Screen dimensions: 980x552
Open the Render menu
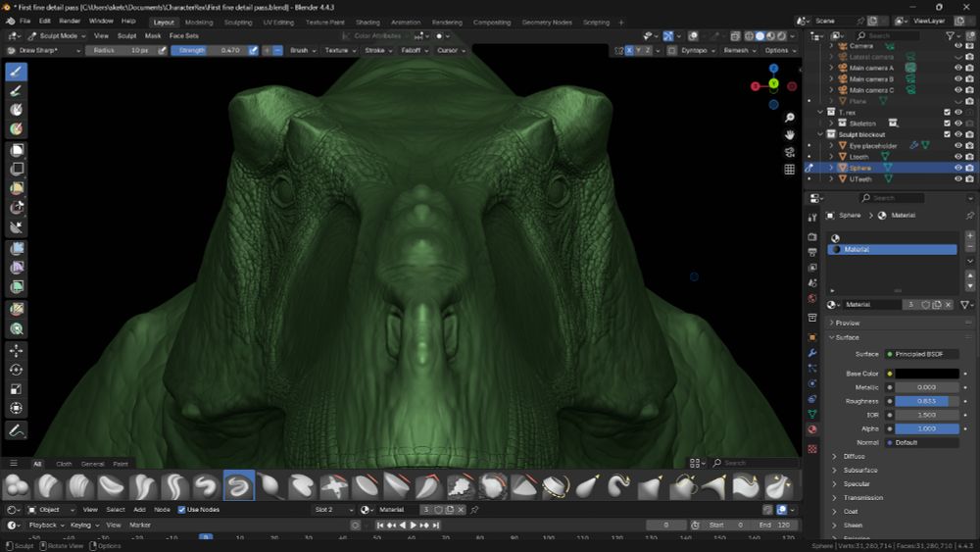(70, 22)
